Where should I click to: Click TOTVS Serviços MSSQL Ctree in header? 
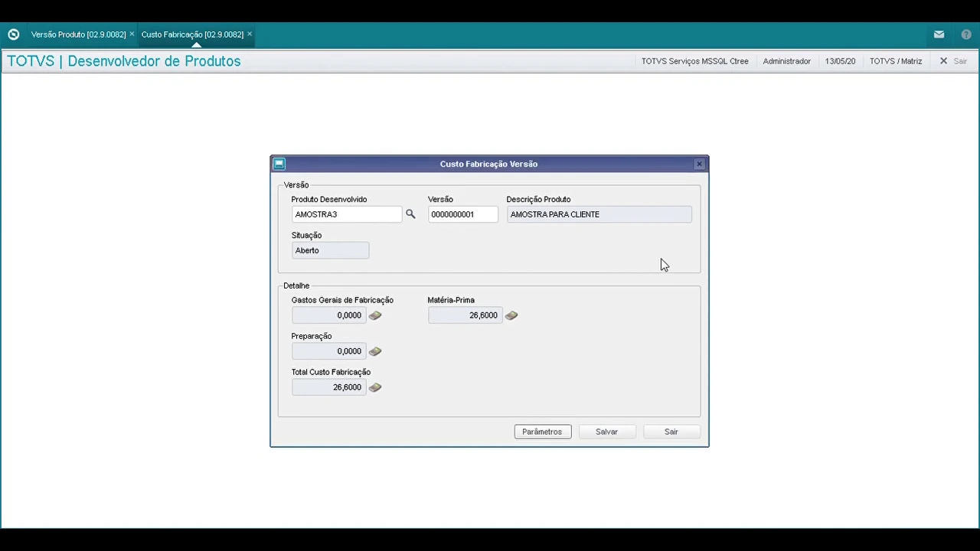click(x=695, y=61)
